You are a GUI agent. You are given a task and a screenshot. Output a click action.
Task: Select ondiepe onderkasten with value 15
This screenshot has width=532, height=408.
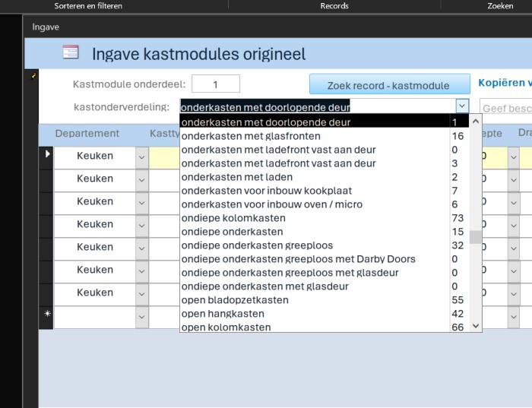[x=325, y=232]
